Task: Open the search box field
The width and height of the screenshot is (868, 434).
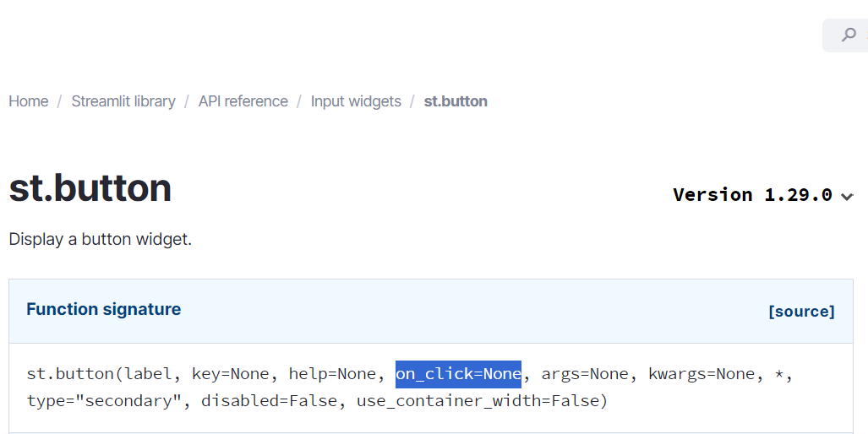Action: point(845,35)
